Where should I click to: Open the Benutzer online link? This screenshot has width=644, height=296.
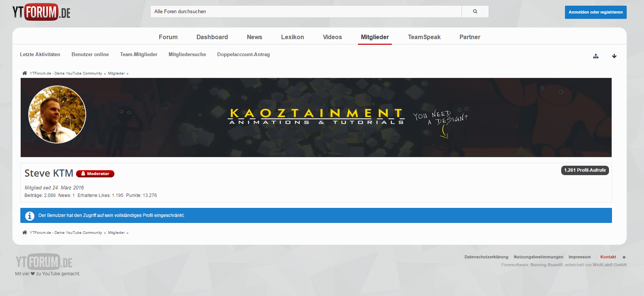point(90,55)
